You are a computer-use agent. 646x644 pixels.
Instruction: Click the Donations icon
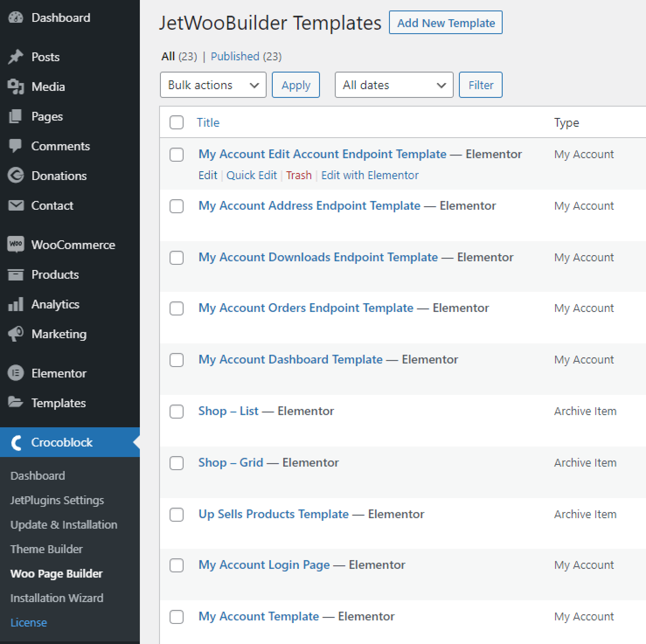16,176
